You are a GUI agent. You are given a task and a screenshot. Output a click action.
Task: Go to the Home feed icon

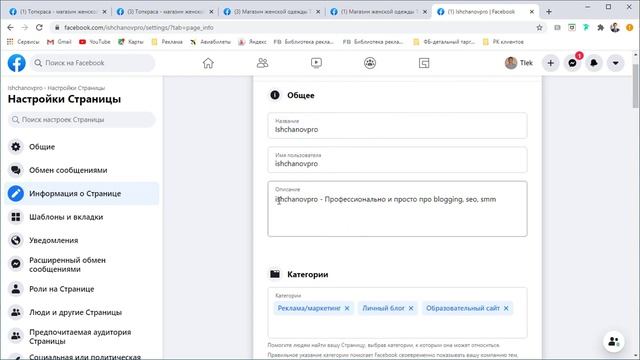(x=208, y=63)
